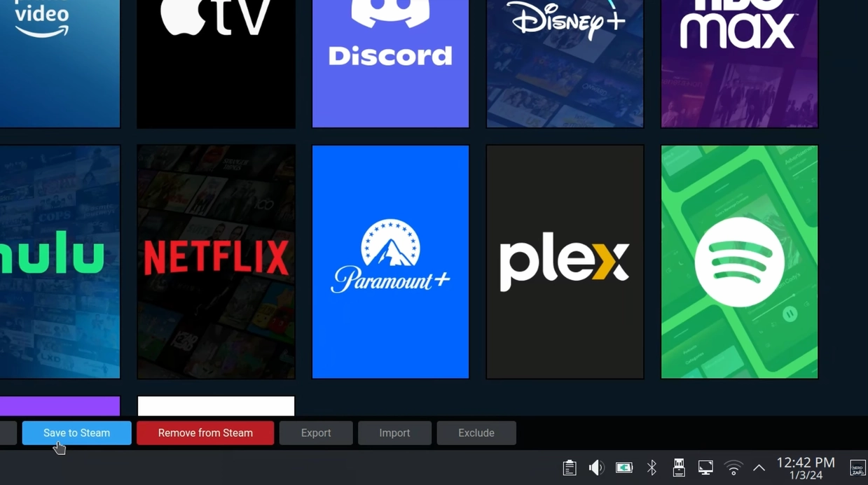The height and width of the screenshot is (485, 868).
Task: Click the clipboard icon in system tray
Action: click(x=570, y=468)
